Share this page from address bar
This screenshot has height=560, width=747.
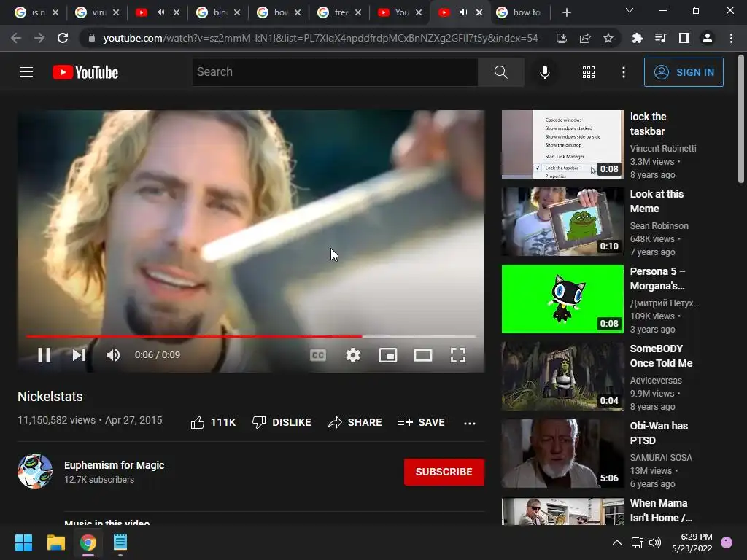coord(585,38)
